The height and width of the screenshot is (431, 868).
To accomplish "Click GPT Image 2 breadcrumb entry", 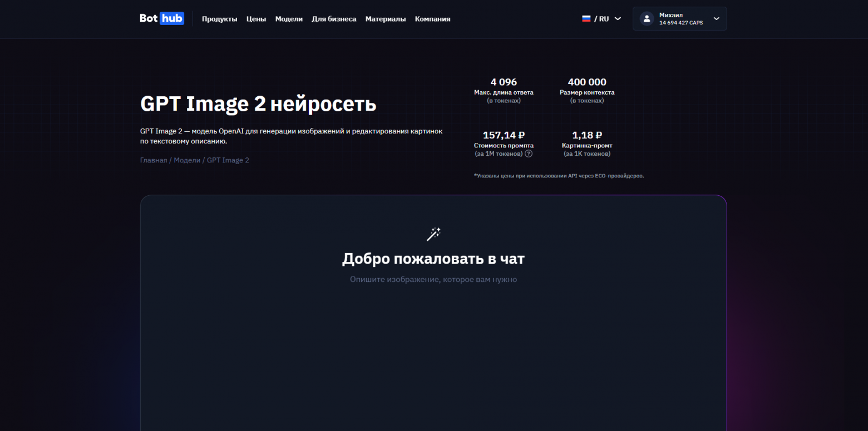I will pyautogui.click(x=228, y=160).
